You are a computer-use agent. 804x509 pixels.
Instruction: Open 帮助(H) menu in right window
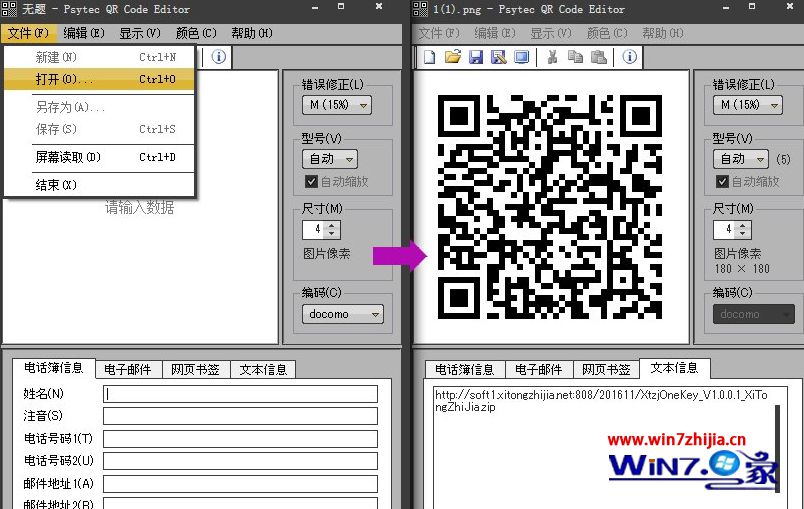pos(662,33)
